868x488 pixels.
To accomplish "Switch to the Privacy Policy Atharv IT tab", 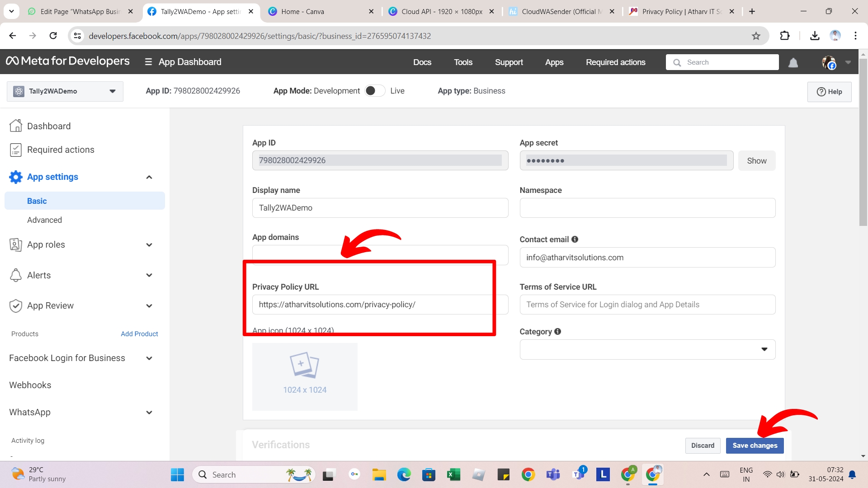I will 683,11.
